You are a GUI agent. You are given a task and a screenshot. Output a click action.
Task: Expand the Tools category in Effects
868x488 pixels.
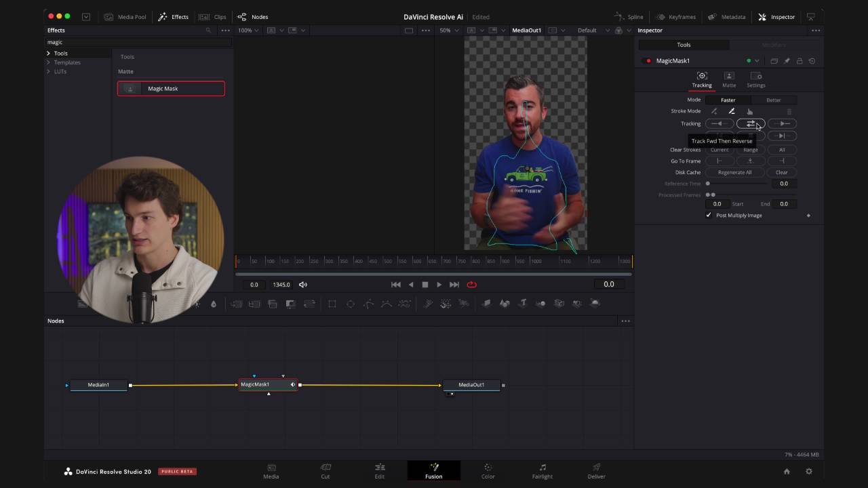[x=48, y=54]
